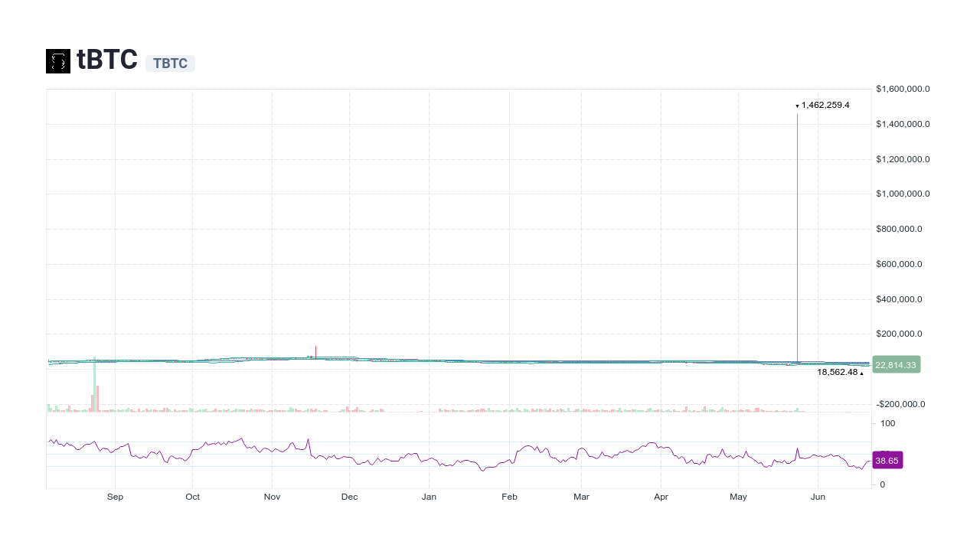Select the red spike candle in November
980x551 pixels.
315,352
